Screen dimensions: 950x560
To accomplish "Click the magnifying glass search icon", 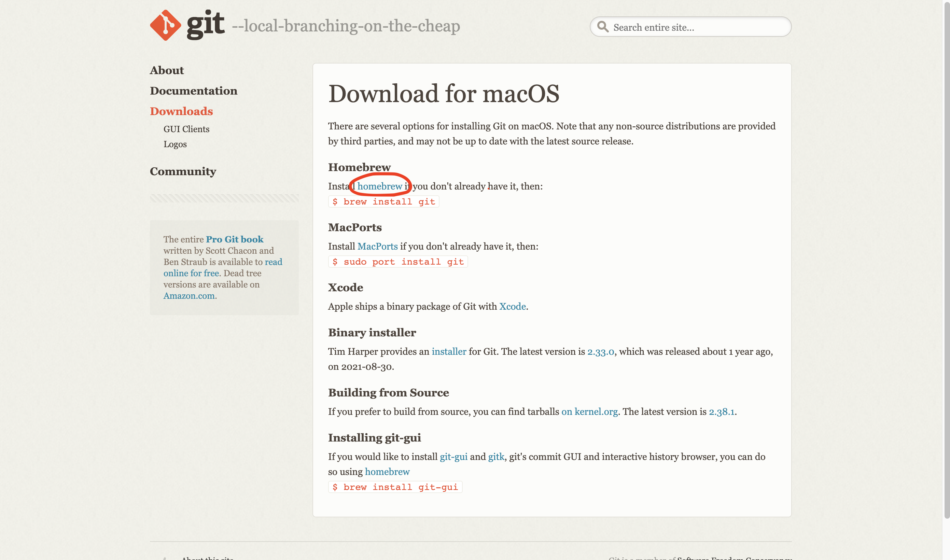I will [x=602, y=27].
